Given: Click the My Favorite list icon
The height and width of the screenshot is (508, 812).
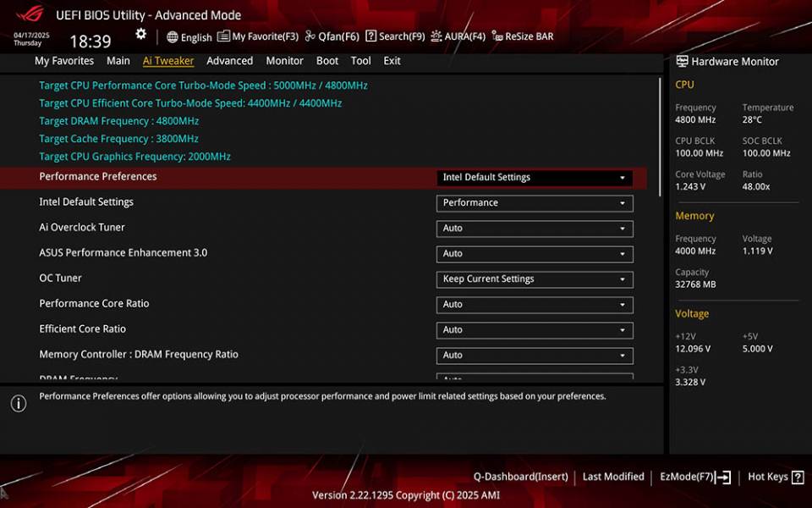Looking at the screenshot, I should (223, 36).
